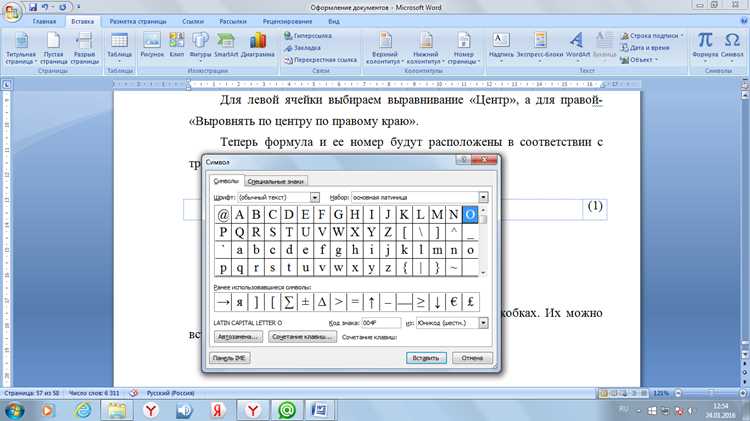
Task: Expand the Шрифт font dropdown
Action: (x=314, y=197)
